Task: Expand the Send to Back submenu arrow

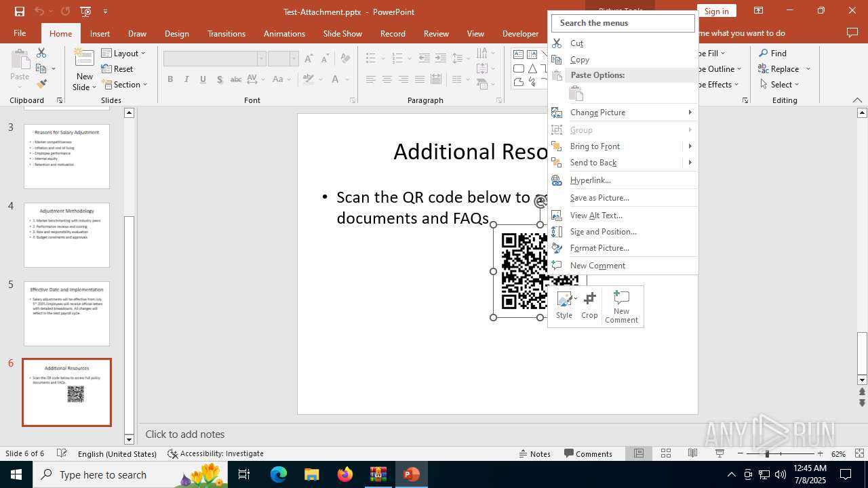Action: click(x=690, y=163)
